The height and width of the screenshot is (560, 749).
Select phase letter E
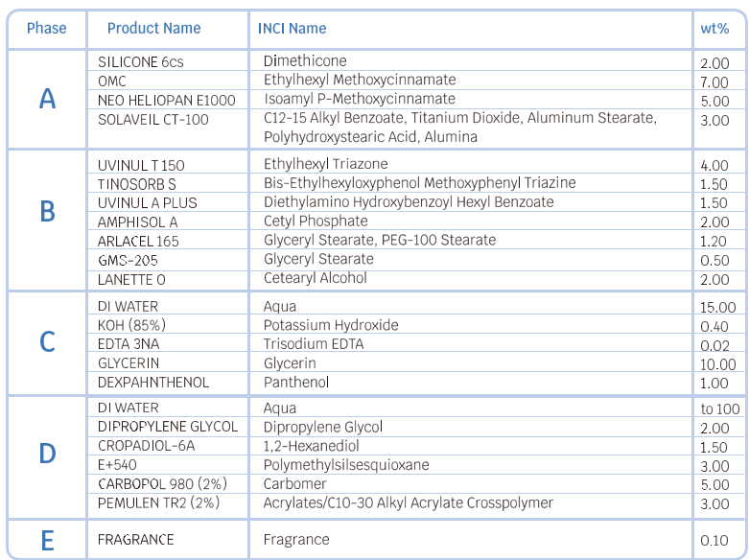click(x=47, y=541)
